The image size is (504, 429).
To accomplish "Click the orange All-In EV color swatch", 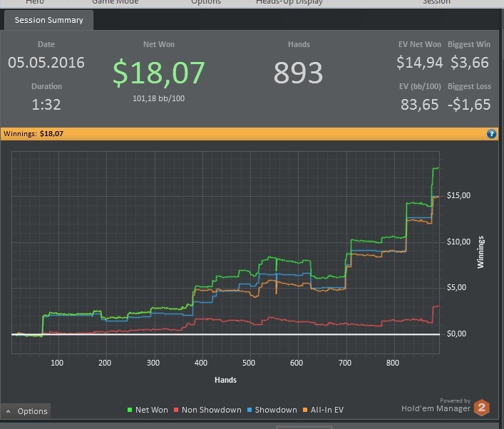I will (305, 410).
